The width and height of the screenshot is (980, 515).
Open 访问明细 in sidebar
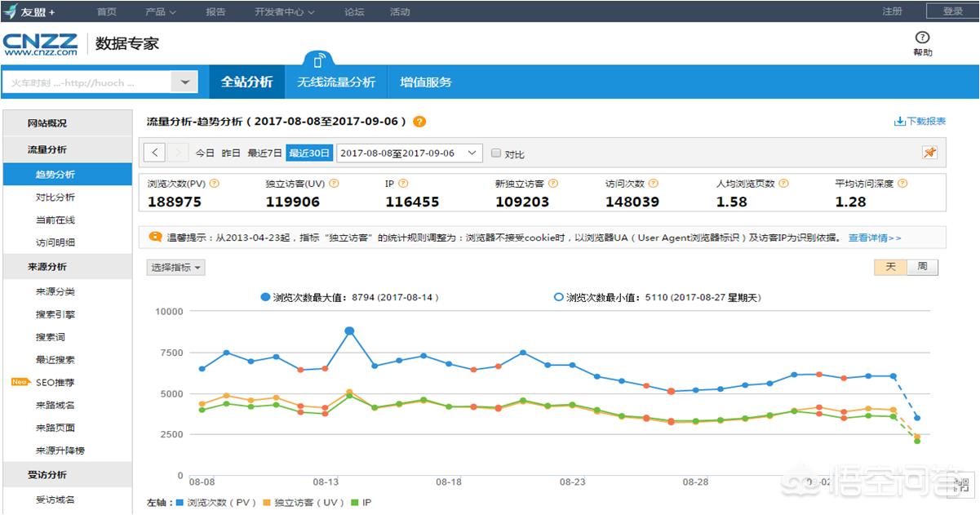pyautogui.click(x=55, y=242)
